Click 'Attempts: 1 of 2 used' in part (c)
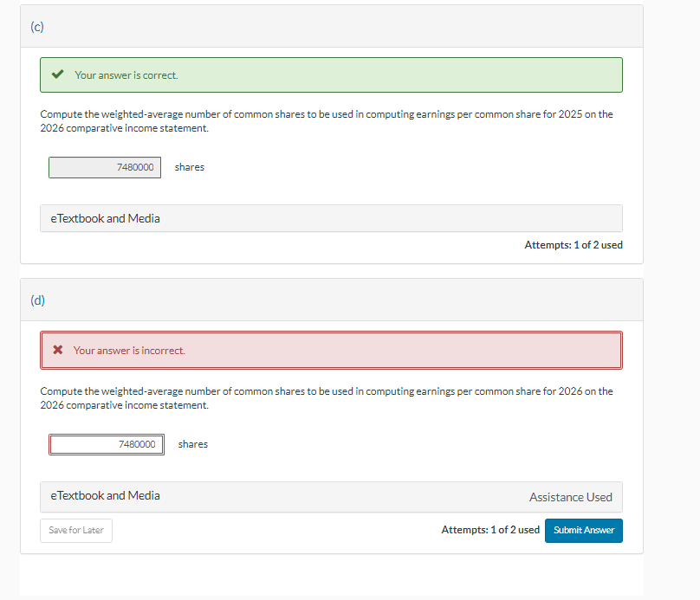700x600 pixels. click(574, 245)
